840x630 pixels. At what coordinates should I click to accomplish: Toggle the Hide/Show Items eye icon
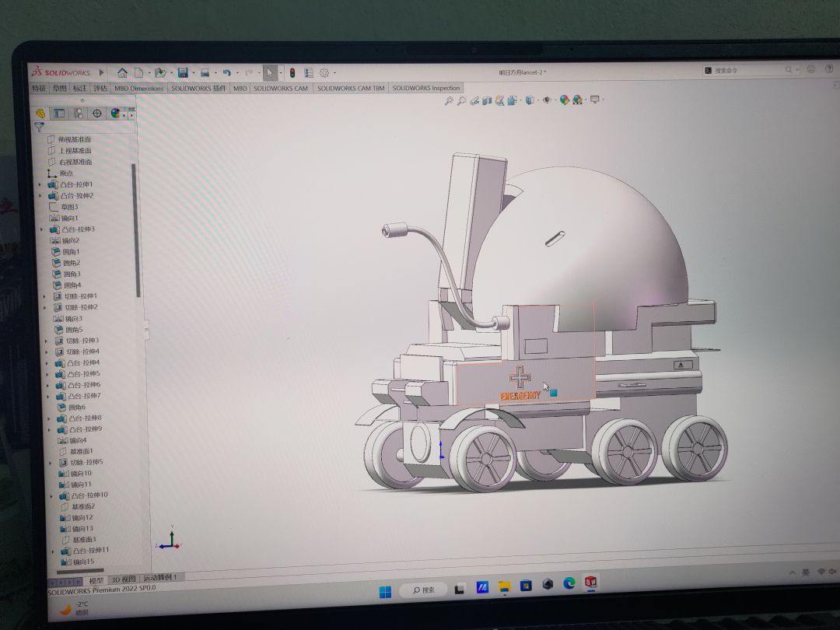click(x=547, y=100)
